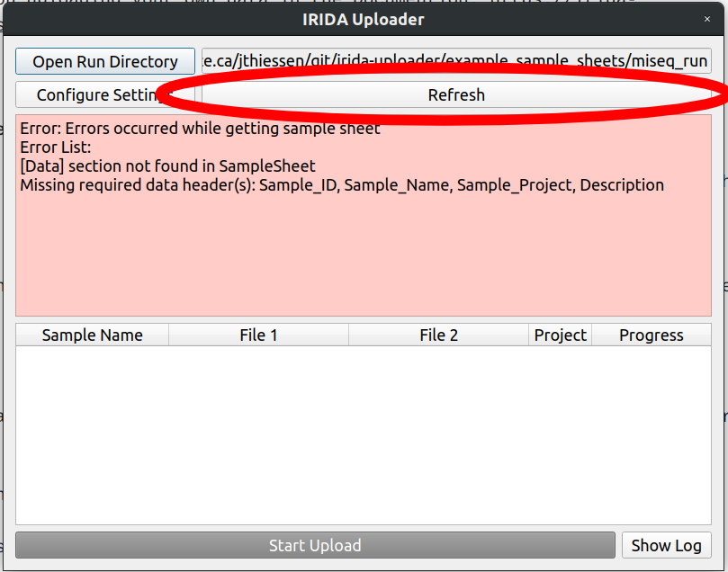Click the Progress column header
728x572 pixels.
[x=651, y=335]
